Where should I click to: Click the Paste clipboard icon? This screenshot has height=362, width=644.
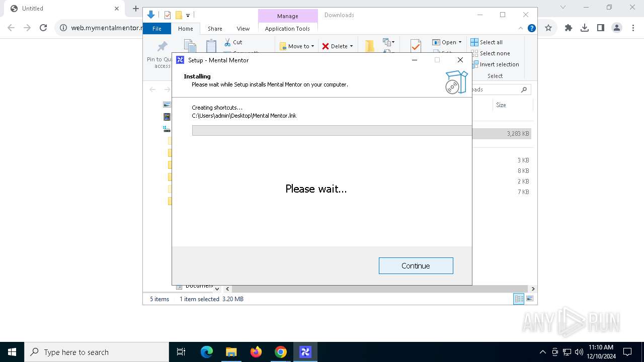tap(211, 45)
